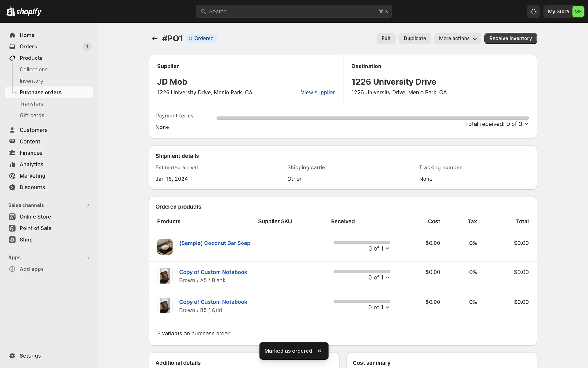The image size is (588, 368).
Task: Click the Receive inventory button
Action: pyautogui.click(x=510, y=38)
